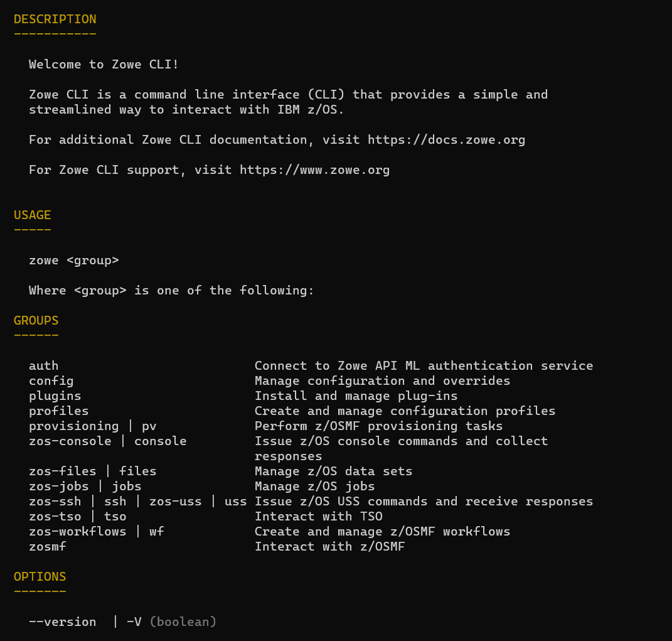Image resolution: width=672 pixels, height=641 pixels.
Task: Click the zos-console group name
Action: click(70, 441)
